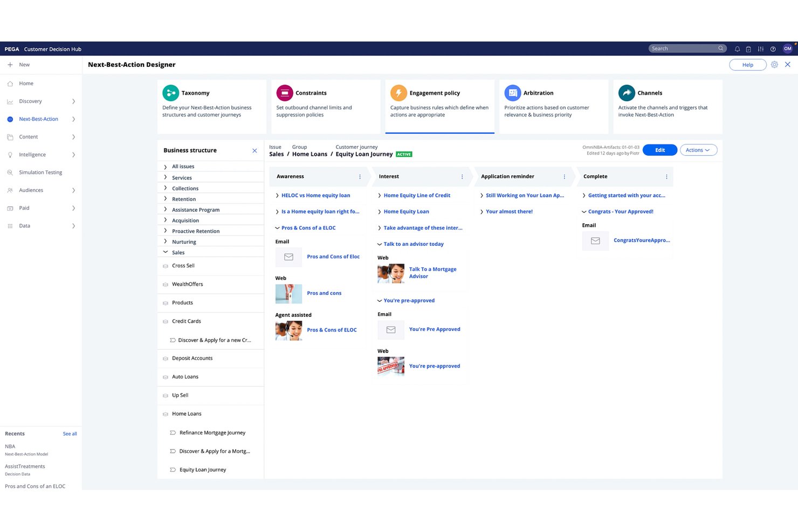The height and width of the screenshot is (532, 798).
Task: Select Refinance Mortgage Journey tree item
Action: (x=212, y=433)
